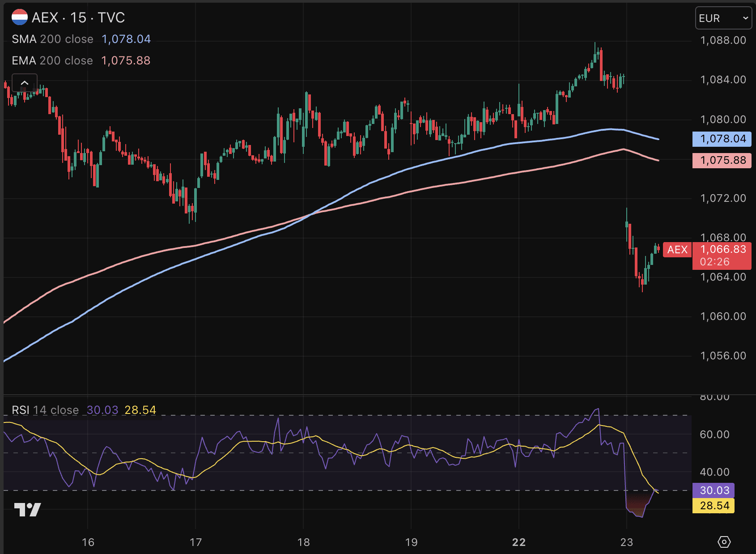Click price scale label 1,084.00
Screen dimensions: 756x554
723,80
